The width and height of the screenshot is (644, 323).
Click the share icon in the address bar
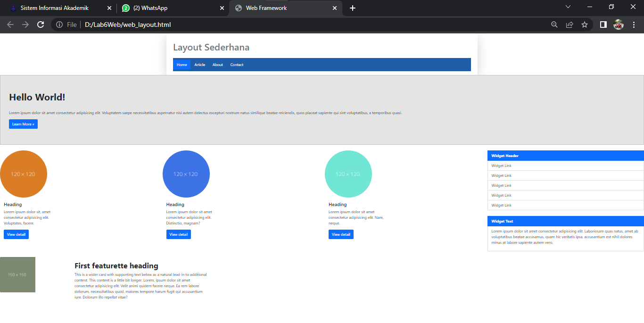(x=570, y=24)
